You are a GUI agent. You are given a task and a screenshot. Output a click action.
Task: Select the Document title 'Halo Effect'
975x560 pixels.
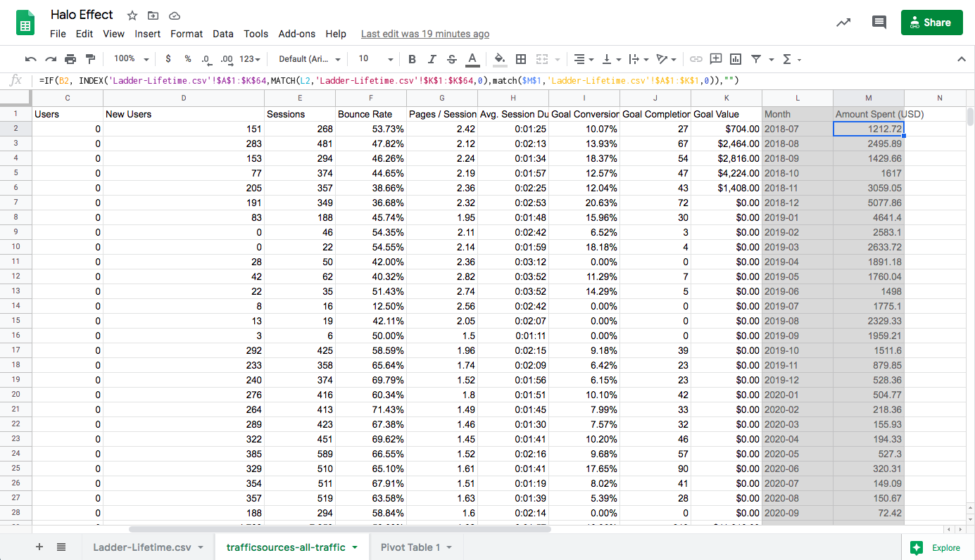[x=82, y=15]
